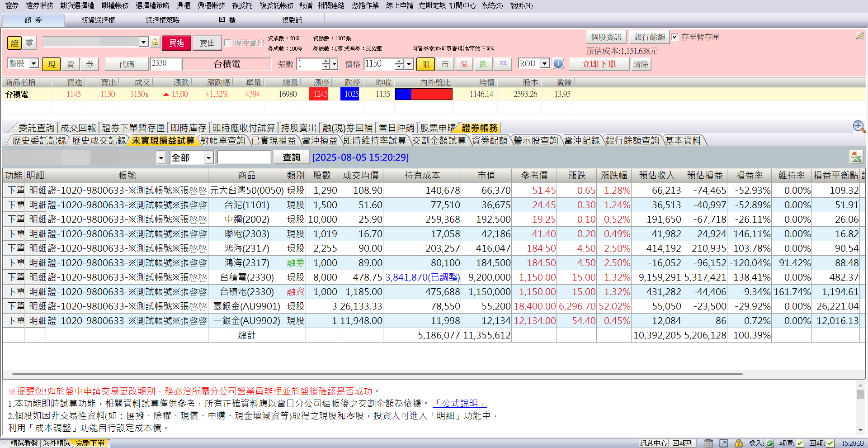Image resolution: width=868 pixels, height=448 pixels.
Task: Click the Excel export icon in query bar
Action: click(855, 157)
